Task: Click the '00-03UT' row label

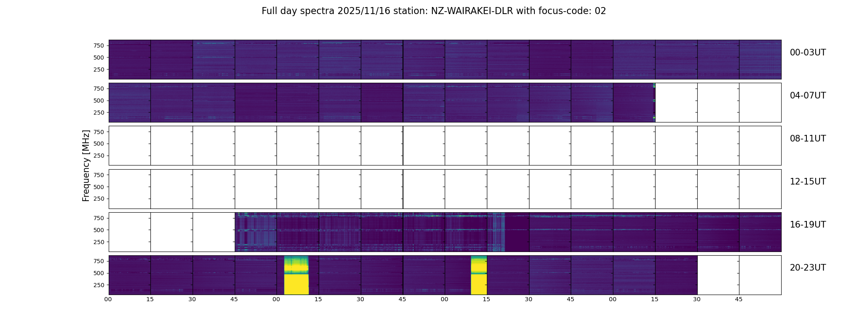Action: pyautogui.click(x=808, y=53)
